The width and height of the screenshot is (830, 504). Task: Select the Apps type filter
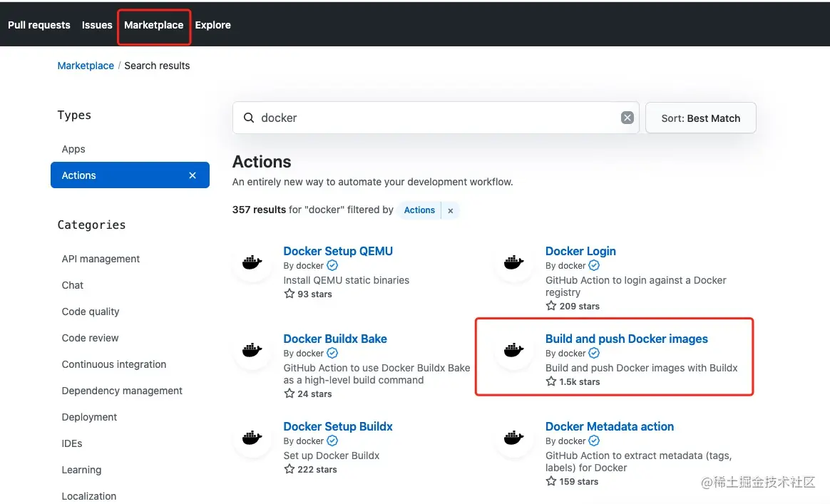point(73,149)
